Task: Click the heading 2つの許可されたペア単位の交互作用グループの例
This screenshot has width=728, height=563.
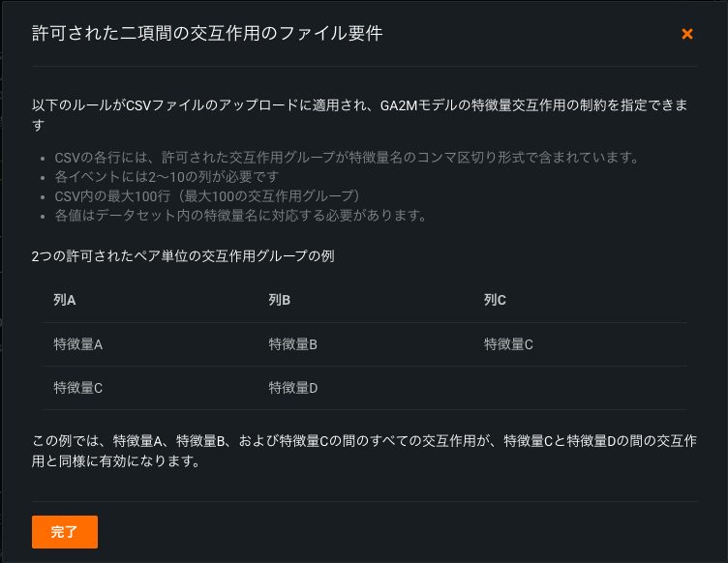Action: (x=183, y=256)
